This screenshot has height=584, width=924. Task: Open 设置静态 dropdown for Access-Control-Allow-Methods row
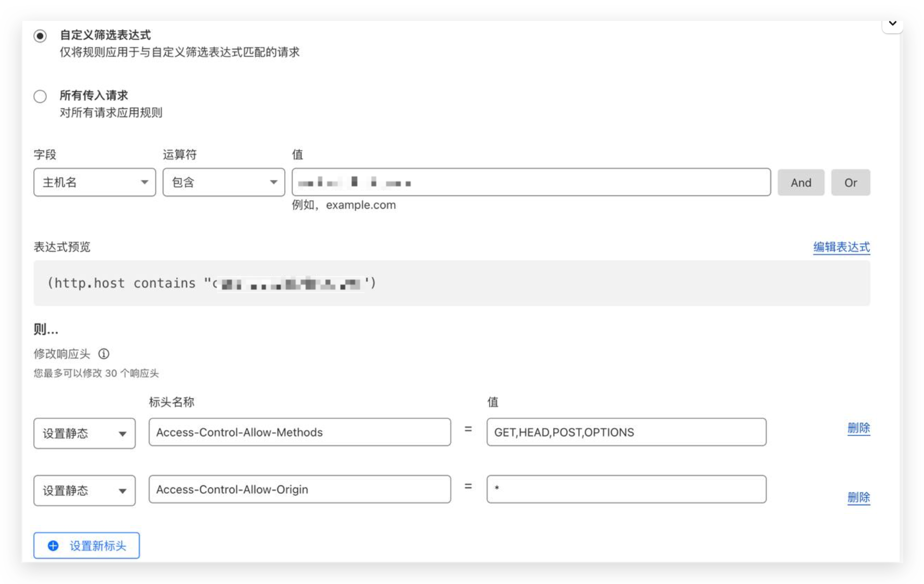84,433
